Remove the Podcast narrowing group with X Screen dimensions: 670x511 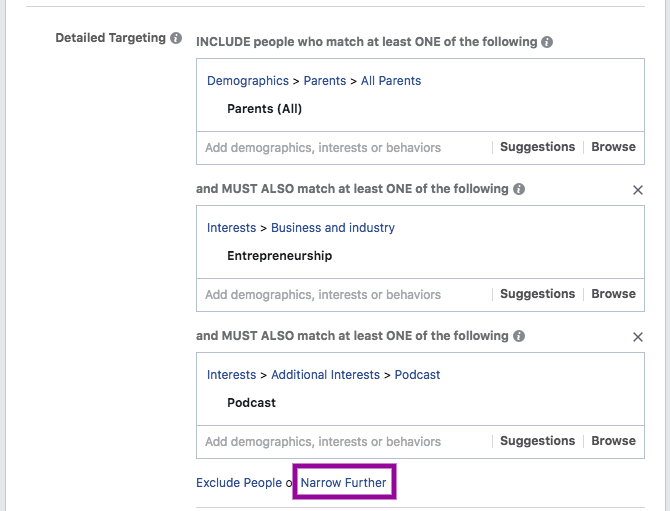(x=638, y=337)
